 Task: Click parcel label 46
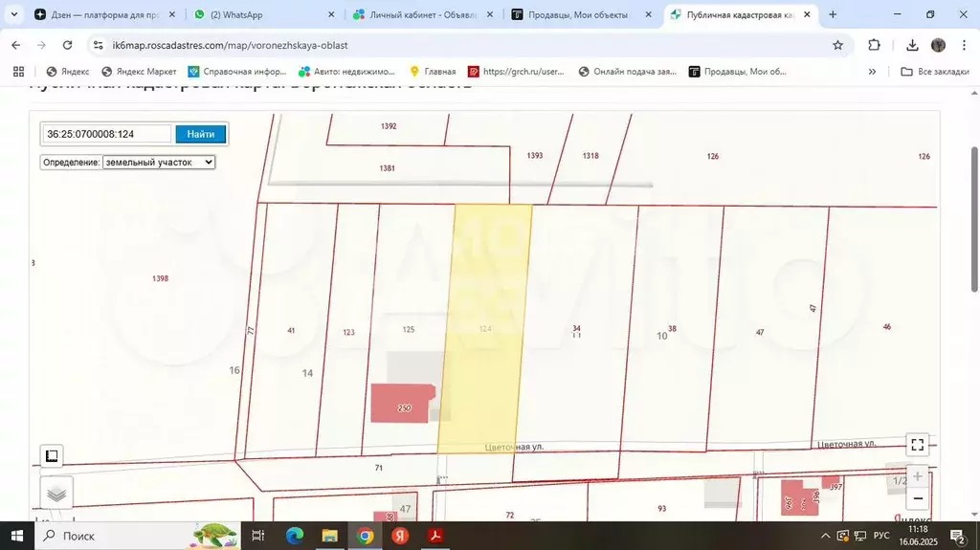887,326
